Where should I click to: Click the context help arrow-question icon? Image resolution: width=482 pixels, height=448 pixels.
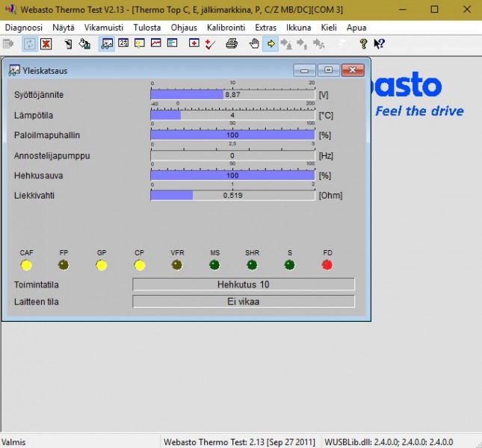[x=379, y=44]
